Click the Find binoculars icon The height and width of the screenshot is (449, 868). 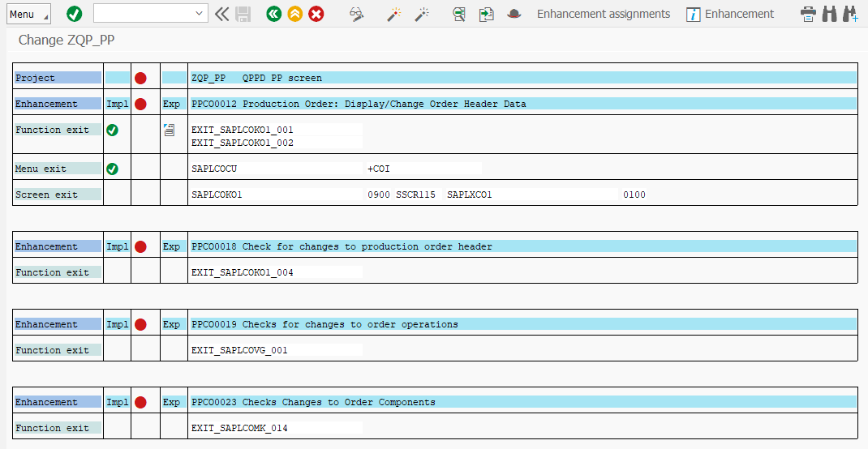[x=829, y=14]
